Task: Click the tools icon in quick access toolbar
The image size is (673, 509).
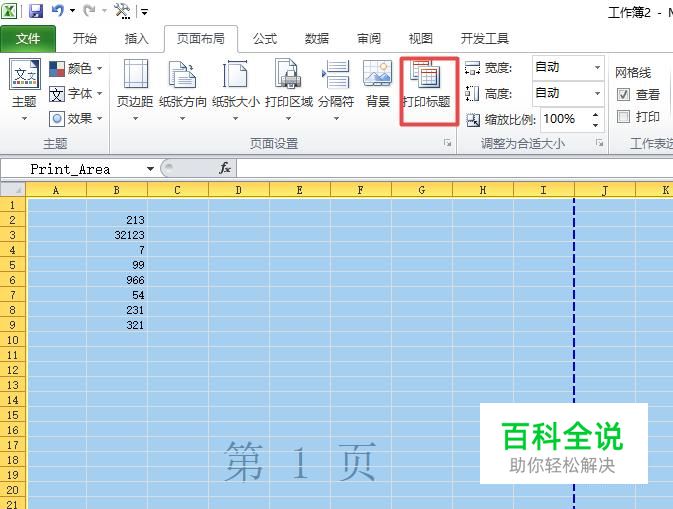Action: point(122,11)
